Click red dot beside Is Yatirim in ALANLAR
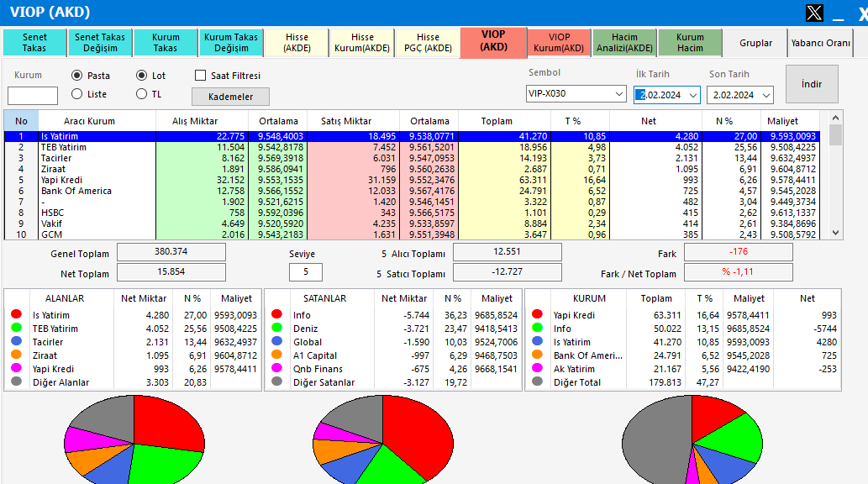This screenshot has width=868, height=484. (x=16, y=314)
